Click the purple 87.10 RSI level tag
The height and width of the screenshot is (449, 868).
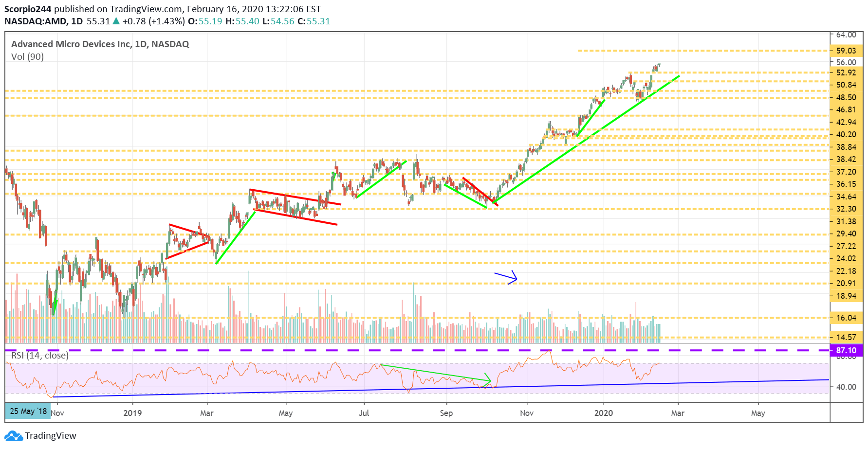[846, 350]
